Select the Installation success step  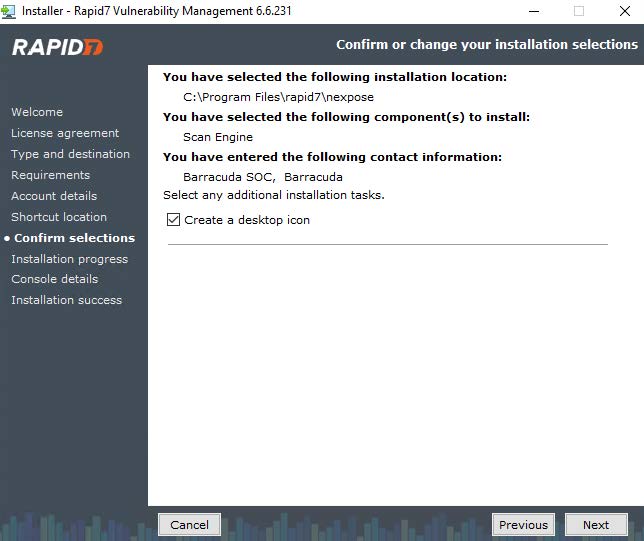[x=67, y=300]
